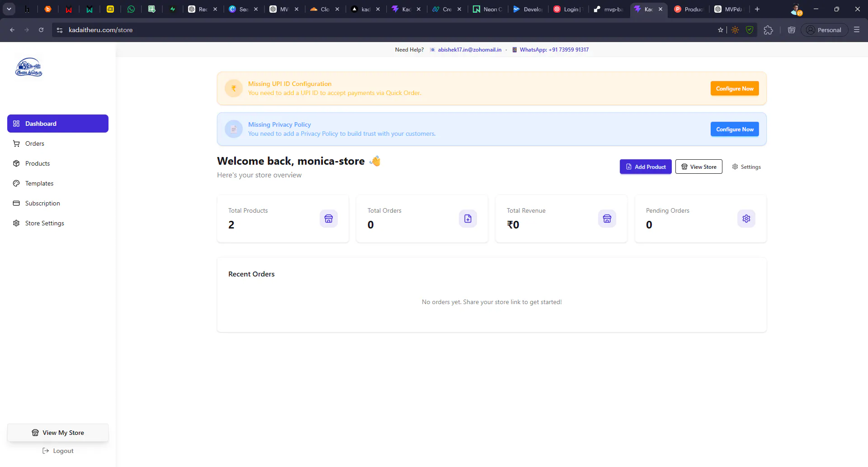The height and width of the screenshot is (467, 868).
Task: Click the Total Orders file icon
Action: [468, 219]
